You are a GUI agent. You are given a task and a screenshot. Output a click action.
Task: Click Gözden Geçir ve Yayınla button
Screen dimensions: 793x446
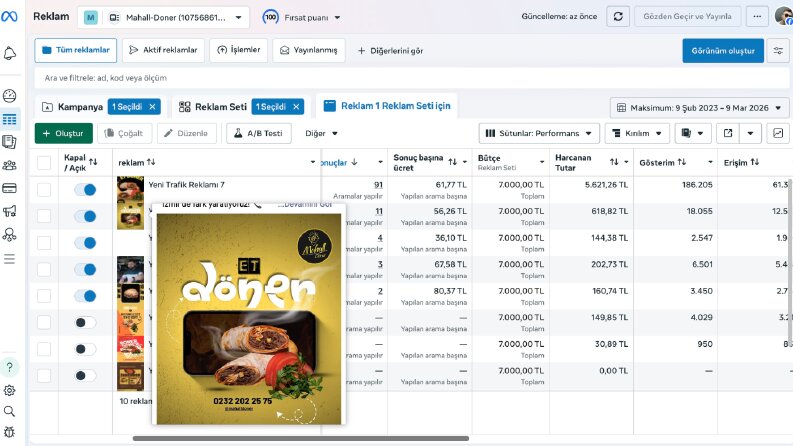[687, 17]
